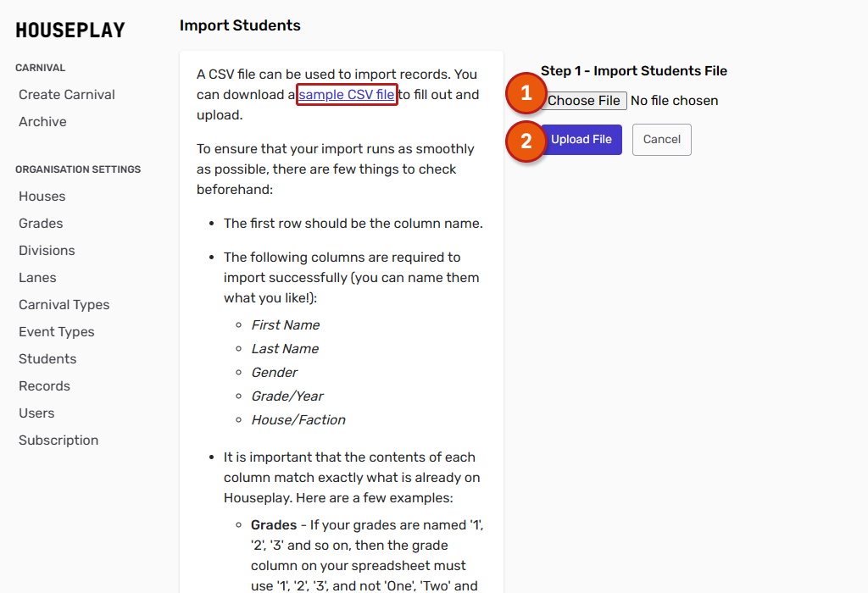Viewport: 868px width, 593px height.
Task: Click the Houseplay logo
Action: tap(70, 30)
